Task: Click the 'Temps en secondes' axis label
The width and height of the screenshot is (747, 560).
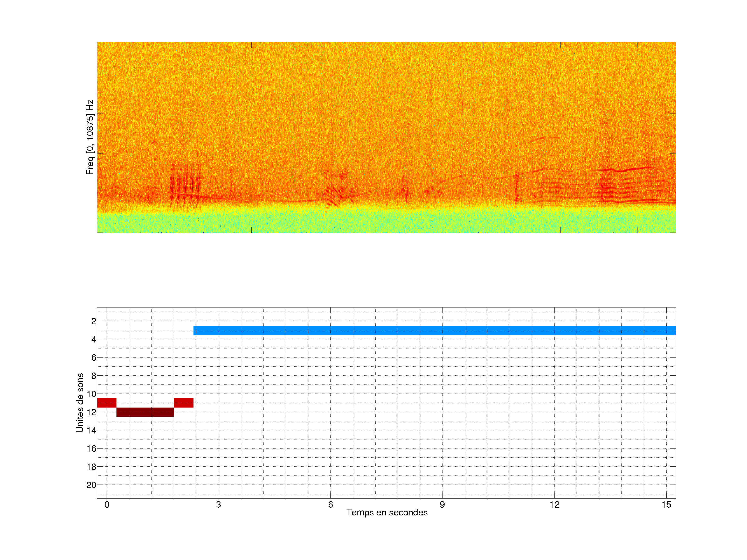Action: pos(387,512)
